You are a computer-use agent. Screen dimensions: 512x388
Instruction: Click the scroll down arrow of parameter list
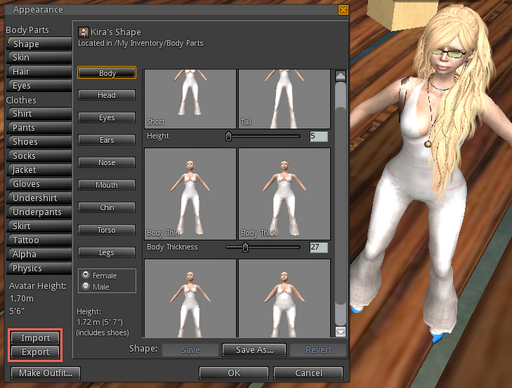(340, 332)
